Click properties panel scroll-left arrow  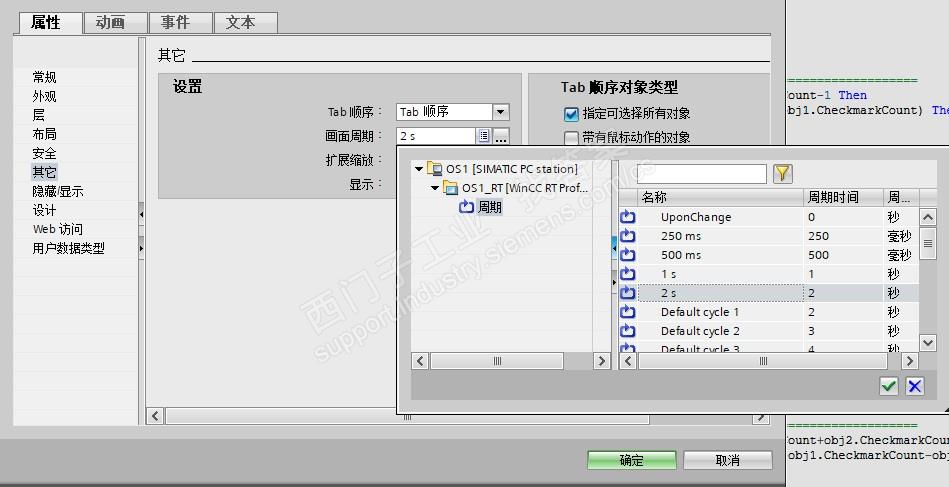pos(156,416)
